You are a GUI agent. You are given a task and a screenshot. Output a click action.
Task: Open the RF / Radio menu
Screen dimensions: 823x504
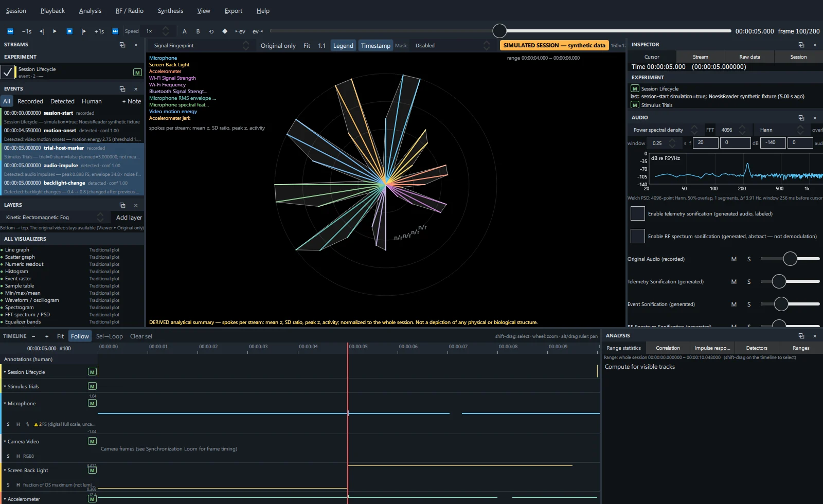(x=130, y=11)
